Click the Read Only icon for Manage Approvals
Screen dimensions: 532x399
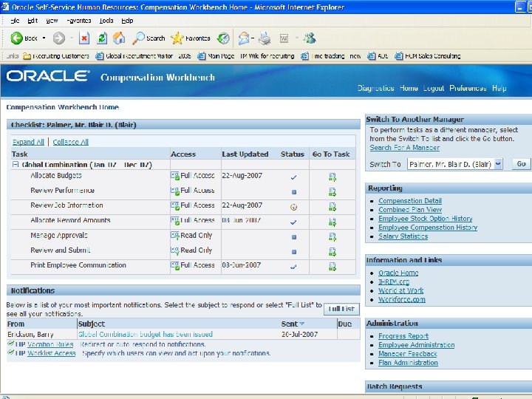click(x=175, y=236)
